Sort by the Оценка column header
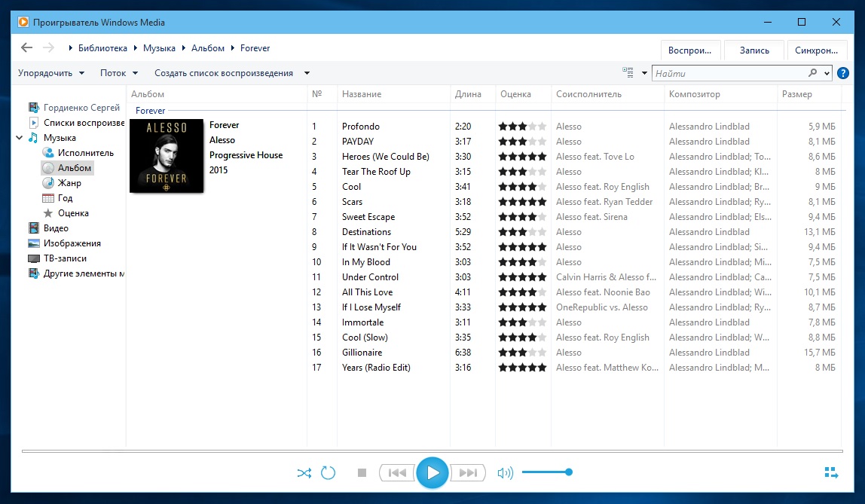 tap(523, 93)
